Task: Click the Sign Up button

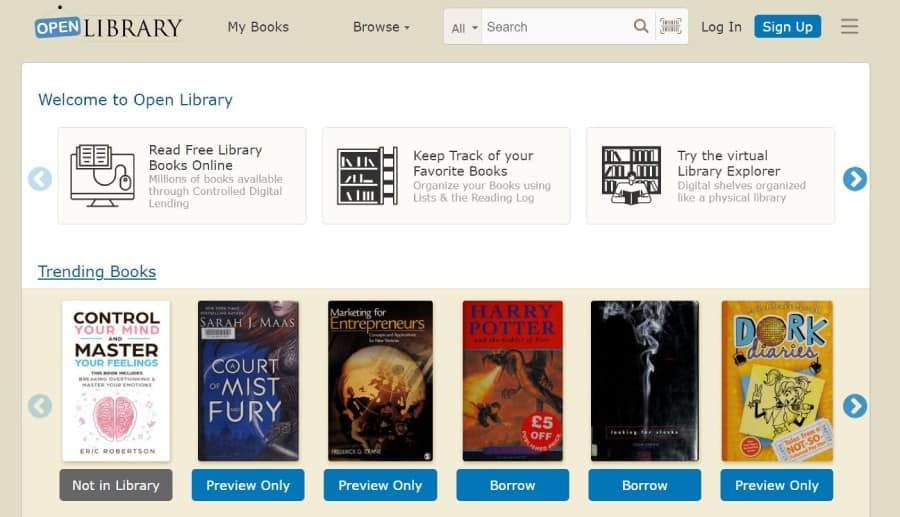Action: click(788, 26)
